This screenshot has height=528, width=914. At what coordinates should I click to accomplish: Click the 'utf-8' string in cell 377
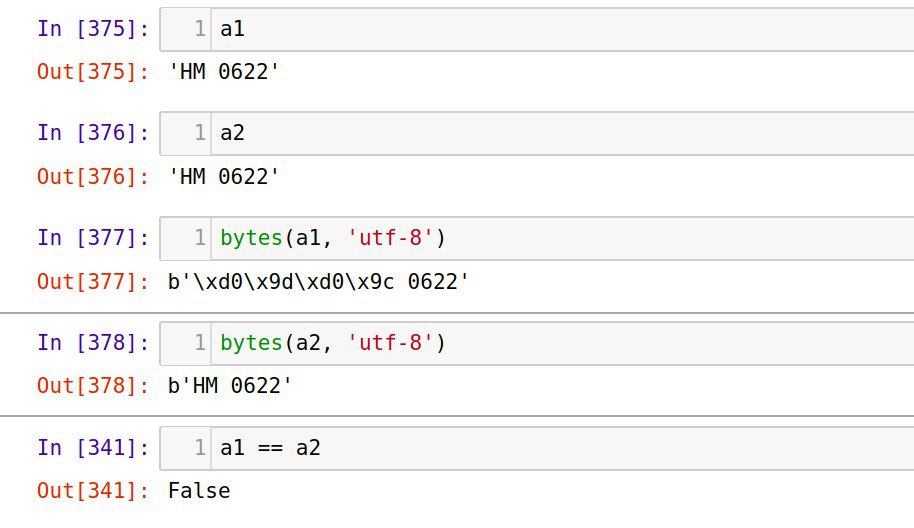coord(391,238)
